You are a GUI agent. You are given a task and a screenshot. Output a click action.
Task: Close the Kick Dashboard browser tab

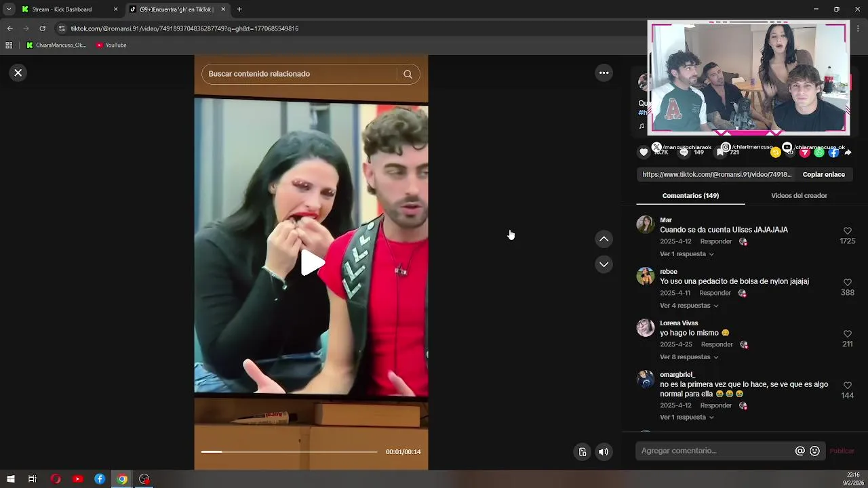[x=115, y=9]
